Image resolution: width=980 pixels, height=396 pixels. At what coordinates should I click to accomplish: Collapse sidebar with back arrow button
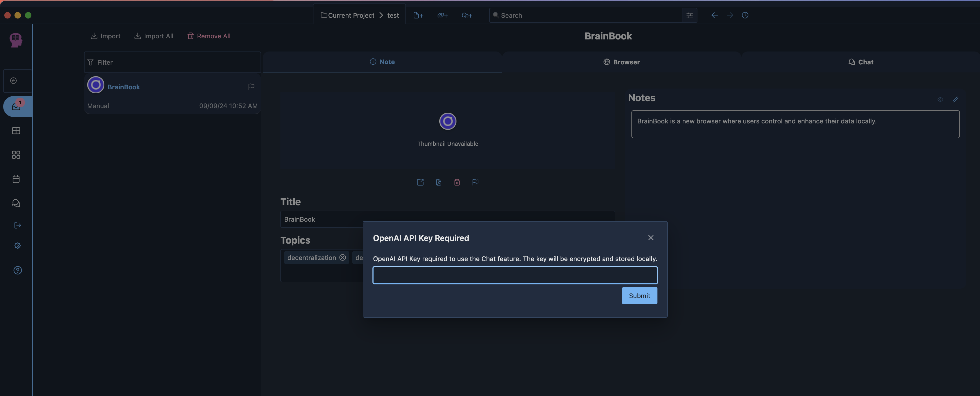(14, 81)
